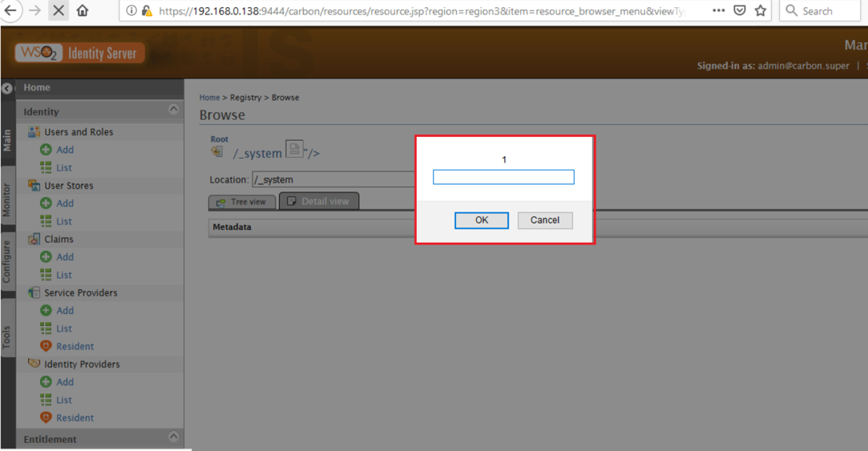Show site information icon in address bar
The image size is (868, 451).
point(131,10)
